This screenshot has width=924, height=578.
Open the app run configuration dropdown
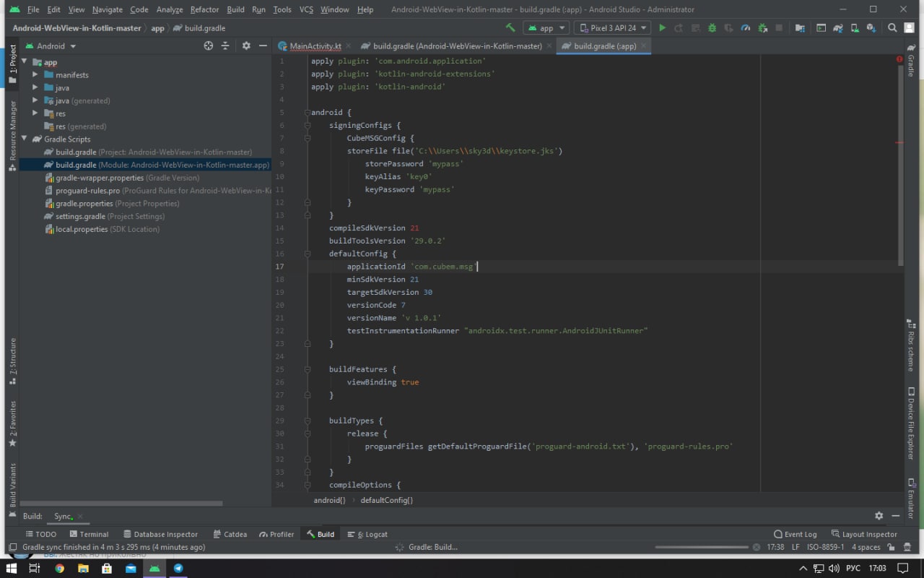[x=546, y=28]
